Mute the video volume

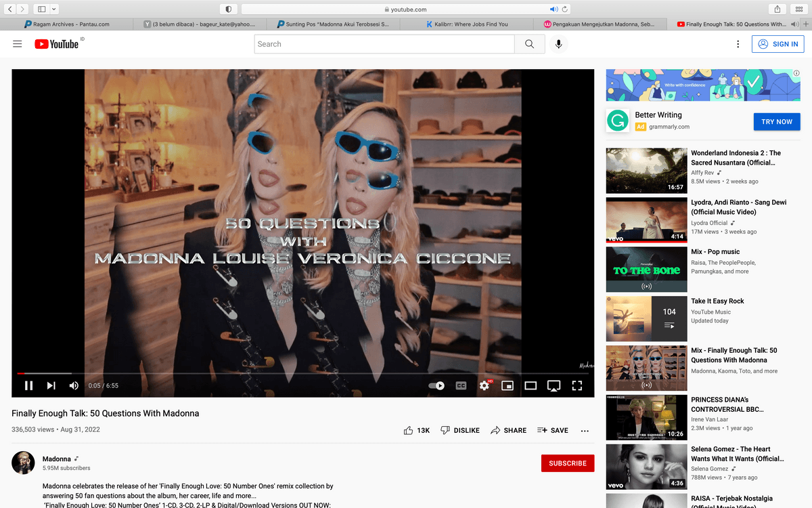[74, 385]
